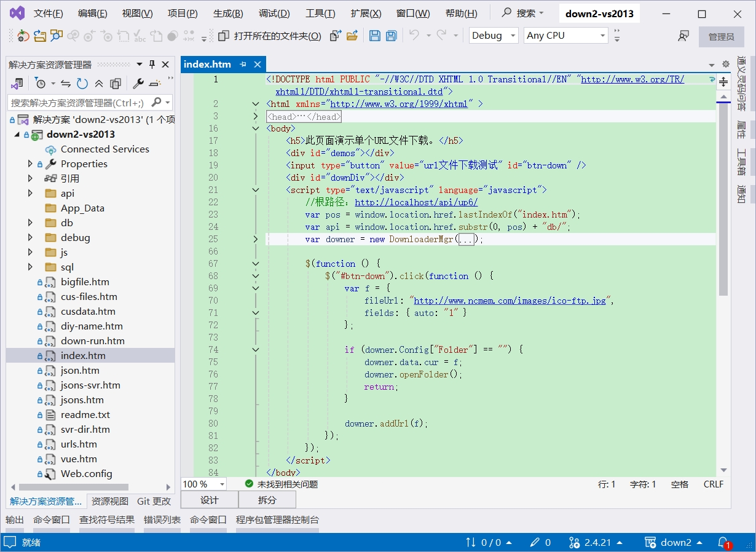This screenshot has width=756, height=552.
Task: Toggle pin on the index.htm tab
Action: tap(243, 64)
